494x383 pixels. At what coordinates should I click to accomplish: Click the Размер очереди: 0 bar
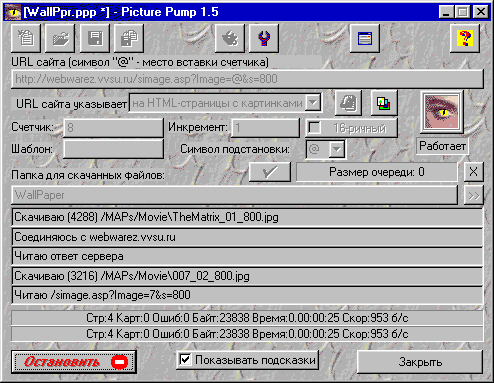(377, 172)
